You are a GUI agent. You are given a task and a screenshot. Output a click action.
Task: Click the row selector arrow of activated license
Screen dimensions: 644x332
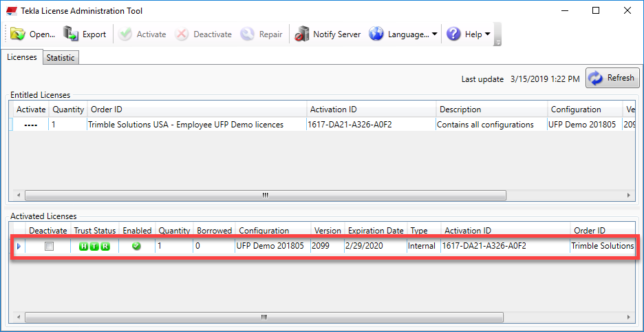click(x=19, y=246)
